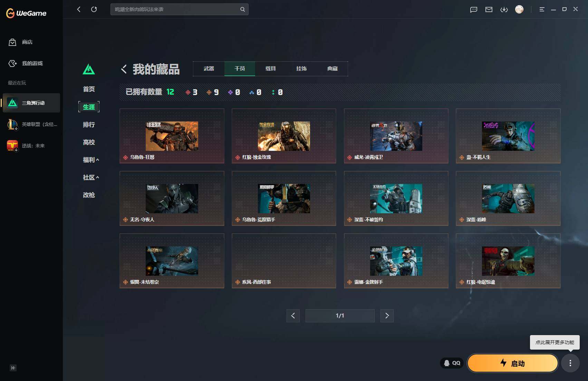Click the 点此展开更多功能 tooltip
The width and height of the screenshot is (588, 381).
pyautogui.click(x=555, y=342)
